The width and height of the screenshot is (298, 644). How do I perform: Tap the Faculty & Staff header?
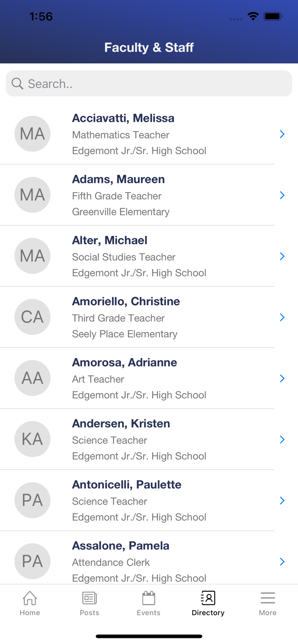[149, 47]
